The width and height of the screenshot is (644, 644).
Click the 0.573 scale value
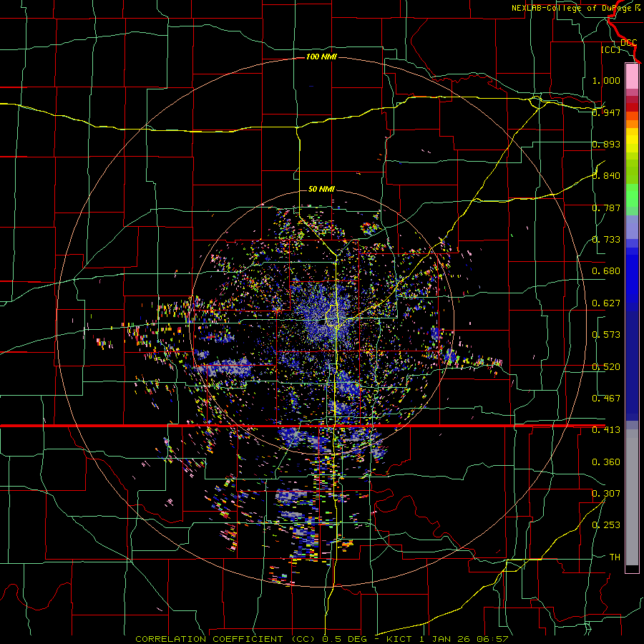(x=606, y=335)
